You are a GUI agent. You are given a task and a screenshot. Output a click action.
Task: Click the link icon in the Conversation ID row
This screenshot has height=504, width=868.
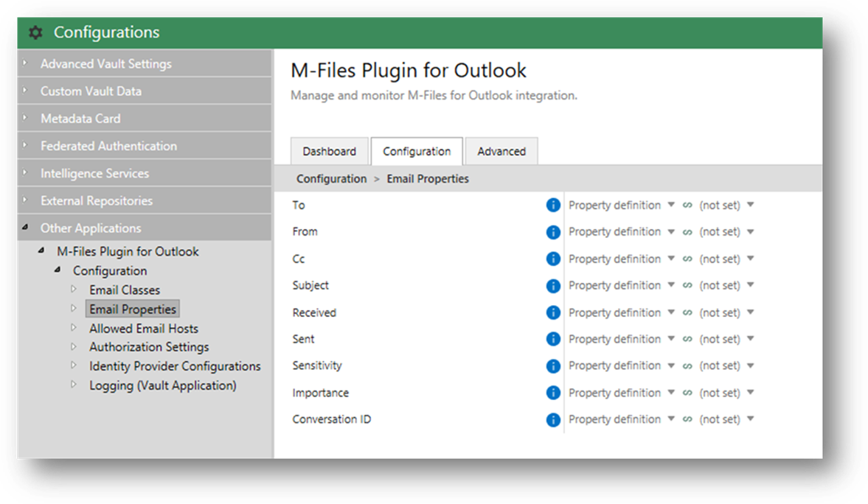click(687, 419)
